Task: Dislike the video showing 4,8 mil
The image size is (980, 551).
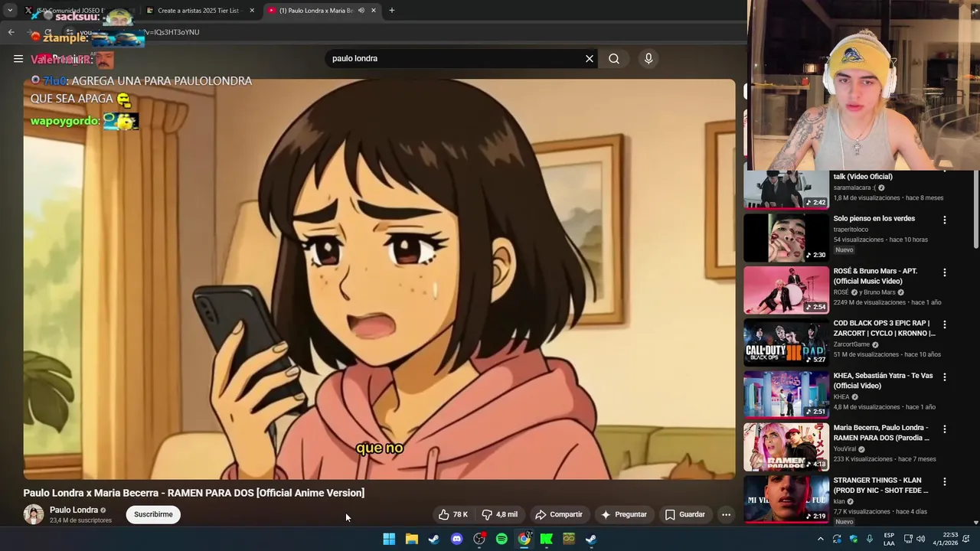Action: (x=500, y=514)
